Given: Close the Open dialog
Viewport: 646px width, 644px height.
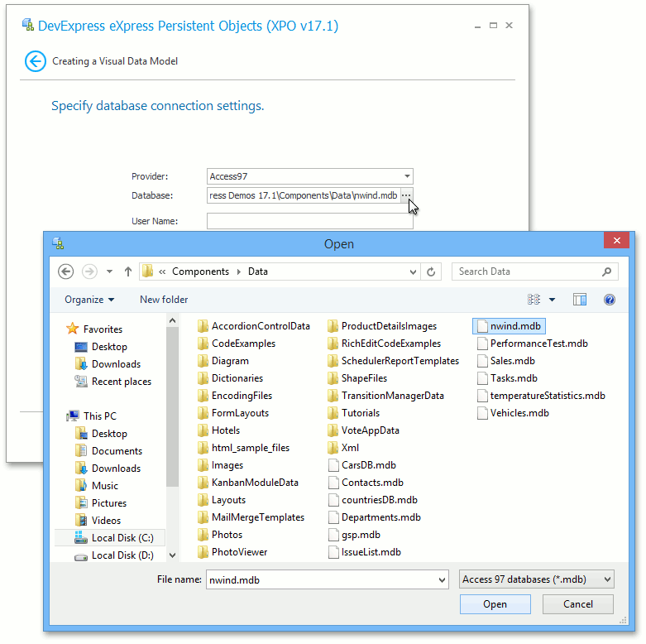Looking at the screenshot, I should point(617,241).
